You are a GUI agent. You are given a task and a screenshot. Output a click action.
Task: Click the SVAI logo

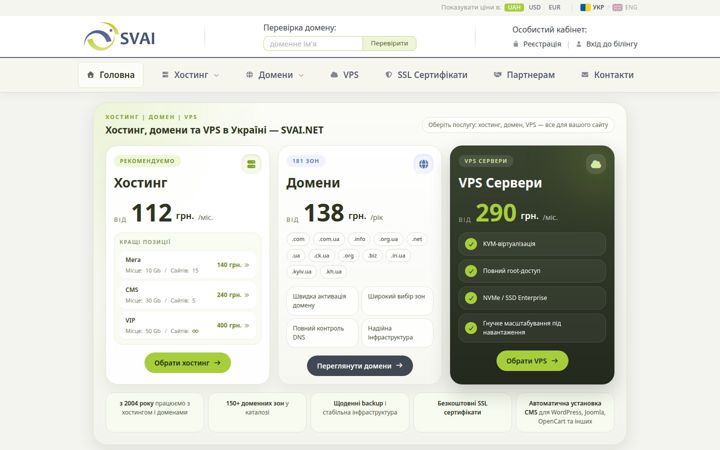pos(119,36)
